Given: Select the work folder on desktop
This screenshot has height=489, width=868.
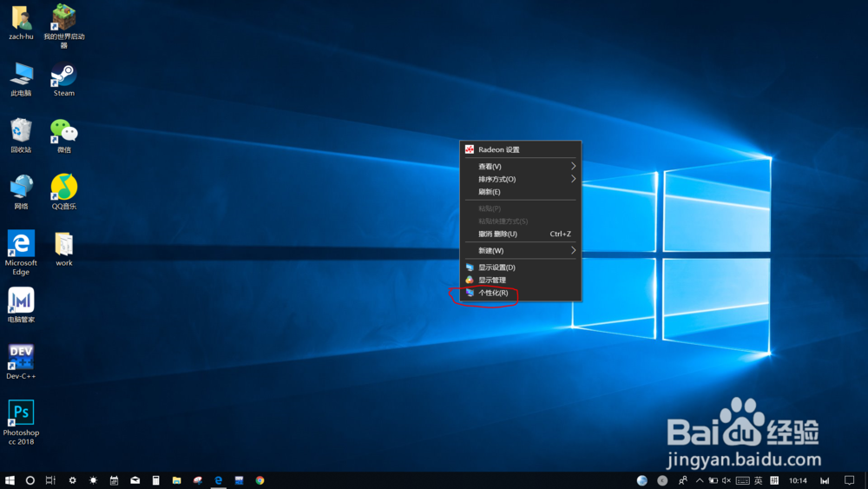Looking at the screenshot, I should (64, 249).
